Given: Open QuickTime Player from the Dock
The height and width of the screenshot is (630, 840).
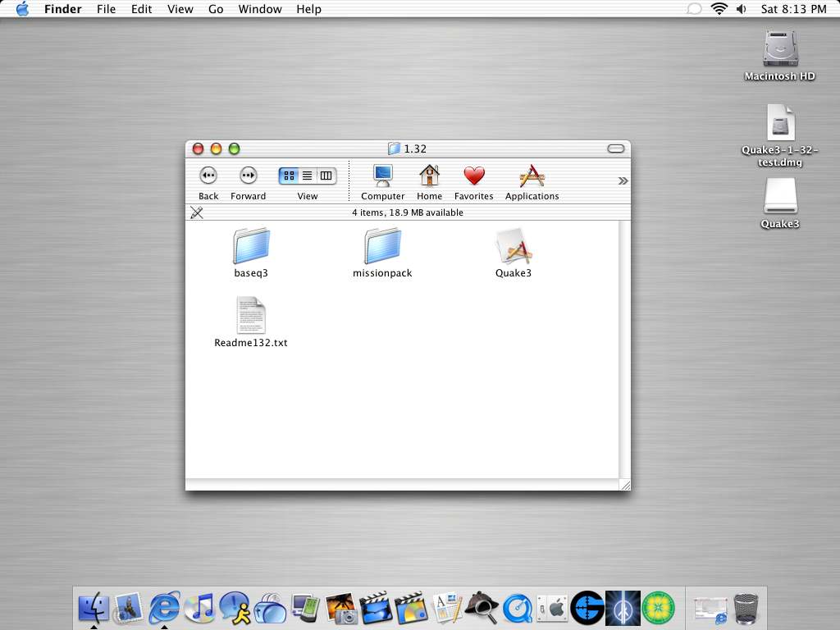Looking at the screenshot, I should (x=517, y=609).
